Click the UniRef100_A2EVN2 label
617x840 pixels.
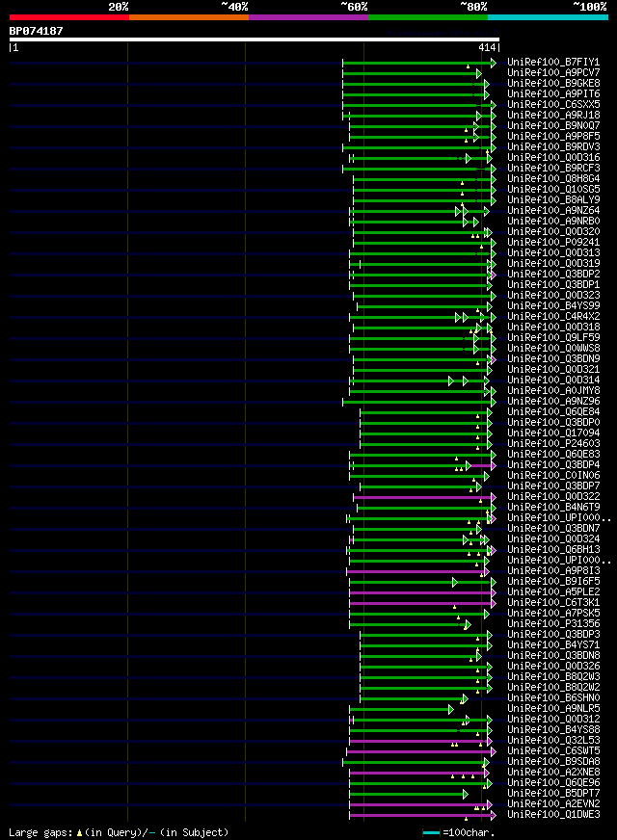(x=553, y=804)
